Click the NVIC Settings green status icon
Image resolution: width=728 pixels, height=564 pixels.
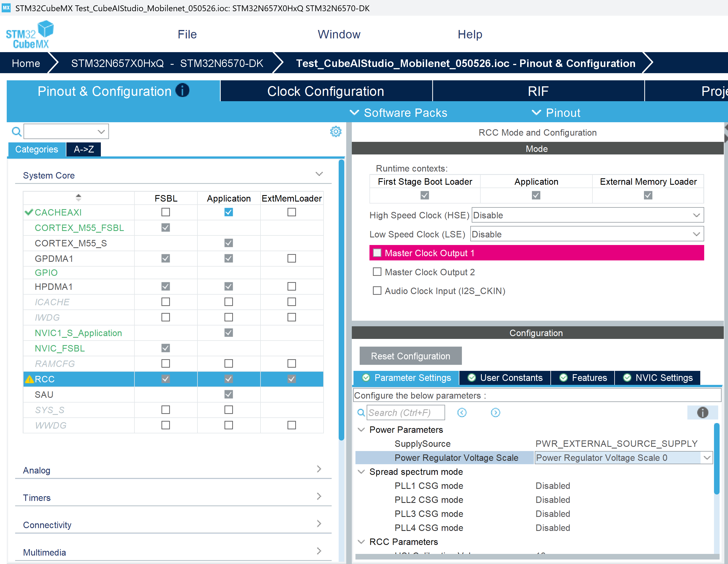click(x=627, y=378)
